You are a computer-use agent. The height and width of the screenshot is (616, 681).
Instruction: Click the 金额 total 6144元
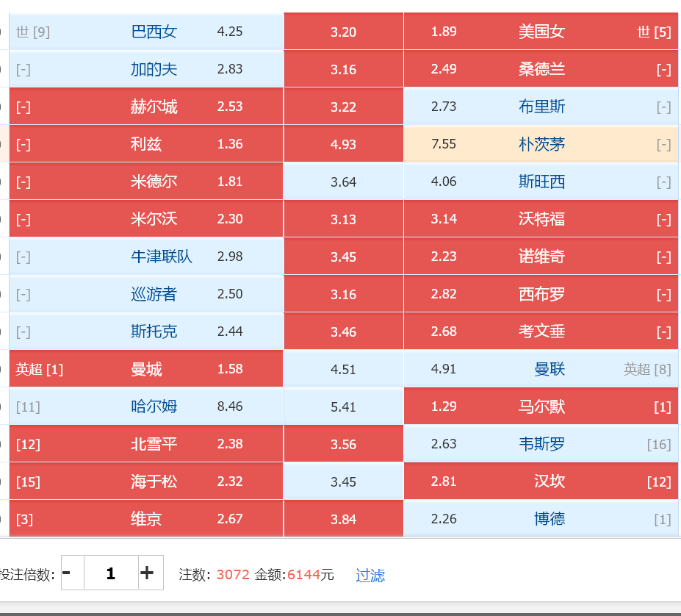tap(310, 575)
